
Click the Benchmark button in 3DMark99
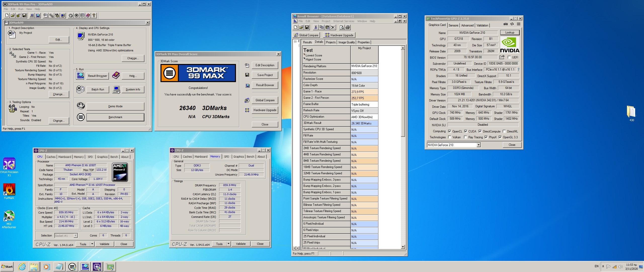(x=115, y=117)
